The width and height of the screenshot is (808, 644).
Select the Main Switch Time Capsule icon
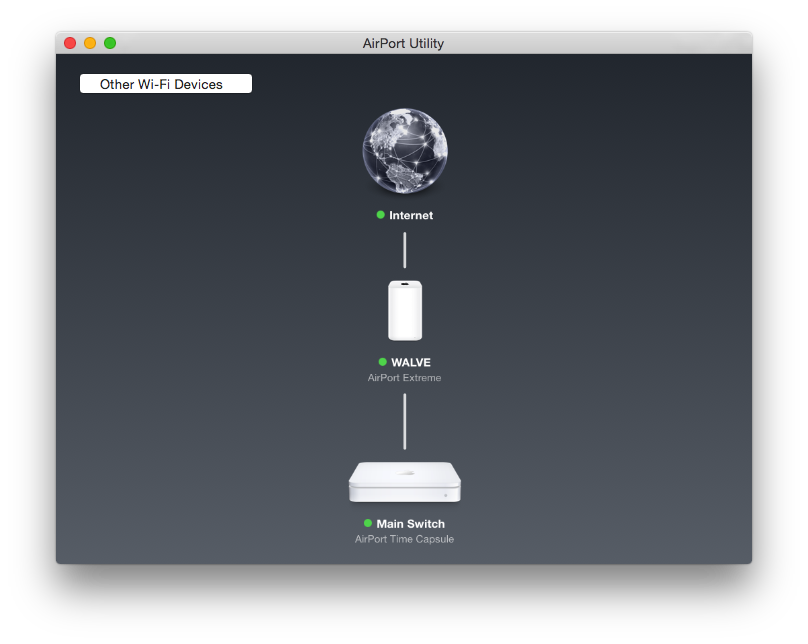click(x=405, y=482)
